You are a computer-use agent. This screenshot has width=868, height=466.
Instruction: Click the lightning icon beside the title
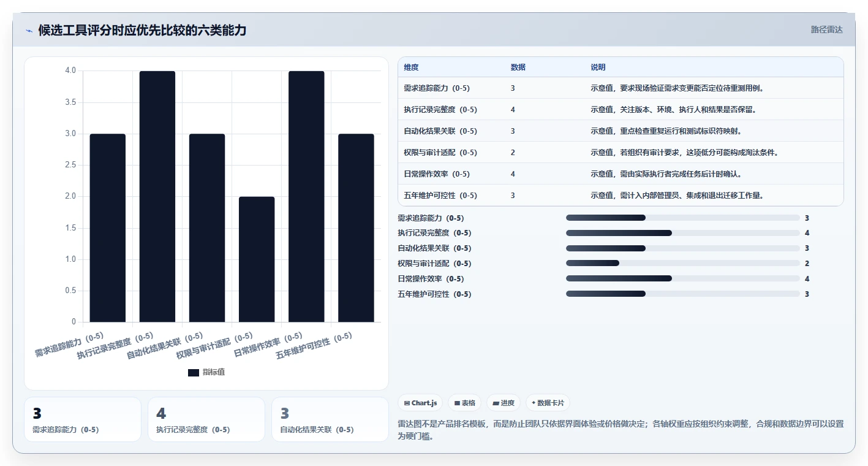(x=29, y=31)
